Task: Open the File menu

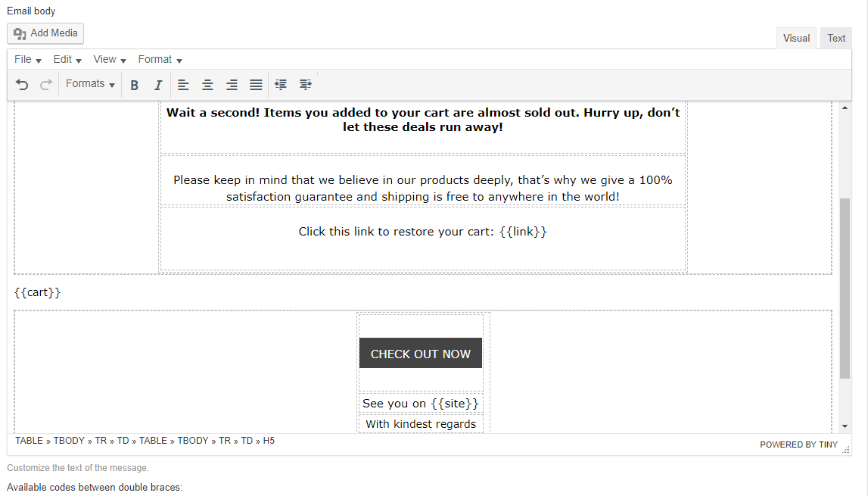Action: (x=27, y=59)
